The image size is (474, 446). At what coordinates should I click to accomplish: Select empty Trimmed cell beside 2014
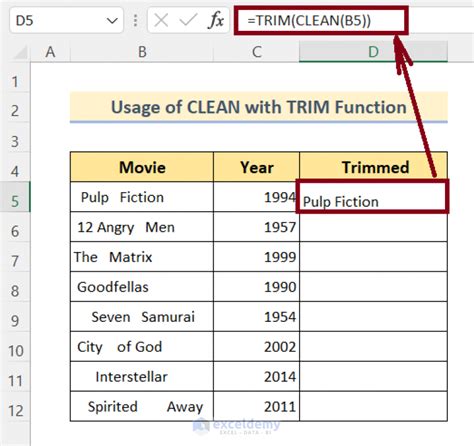(373, 377)
